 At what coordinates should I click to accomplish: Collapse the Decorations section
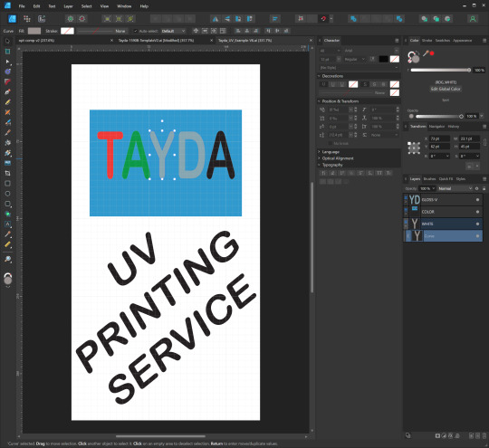[x=319, y=76]
